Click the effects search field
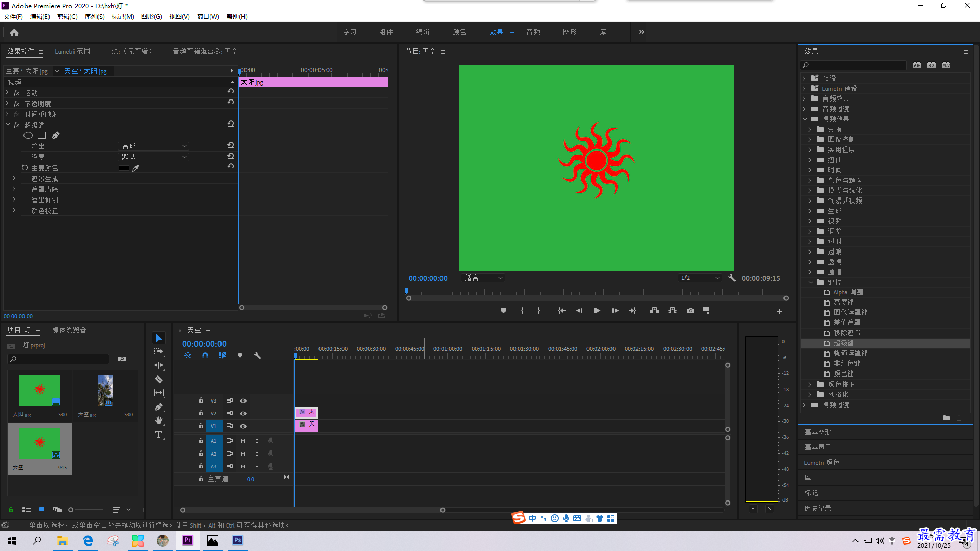 853,65
